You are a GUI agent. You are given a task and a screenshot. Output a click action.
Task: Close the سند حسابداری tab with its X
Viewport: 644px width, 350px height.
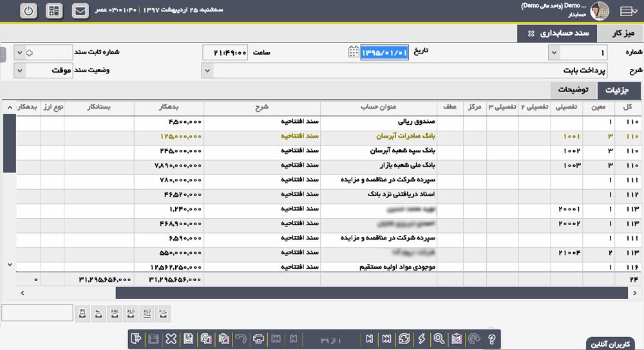531,33
